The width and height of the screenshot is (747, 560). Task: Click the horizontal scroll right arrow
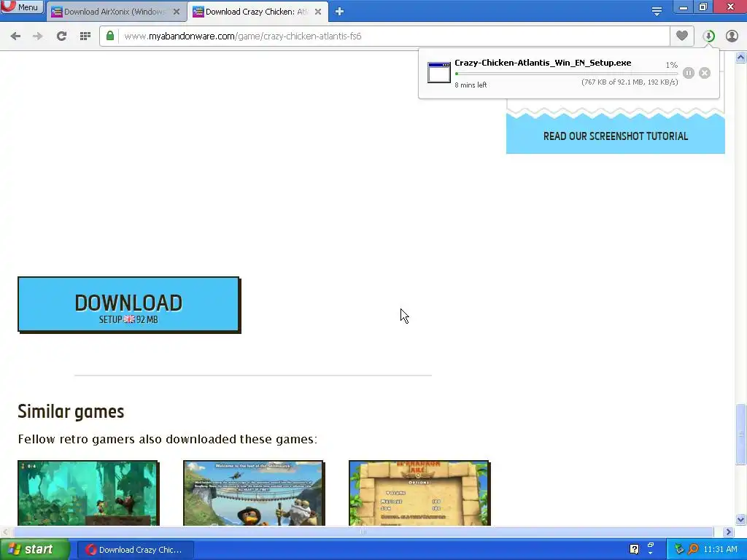(x=729, y=532)
